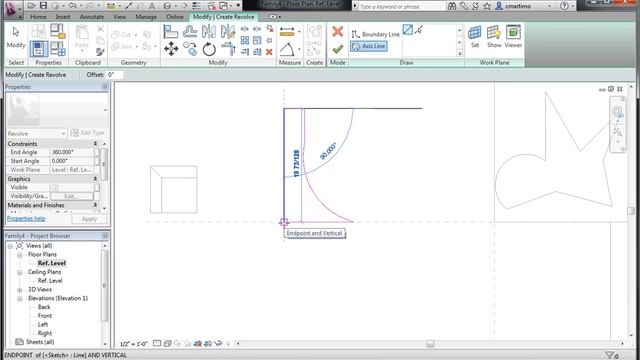
Task: Collapse Materials and Finishes section
Action: click(95, 205)
